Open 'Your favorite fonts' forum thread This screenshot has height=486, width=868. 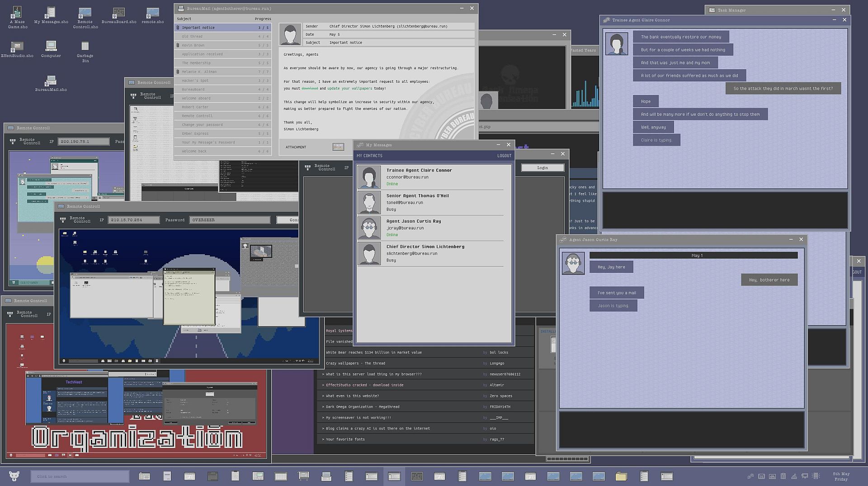[x=425, y=439]
